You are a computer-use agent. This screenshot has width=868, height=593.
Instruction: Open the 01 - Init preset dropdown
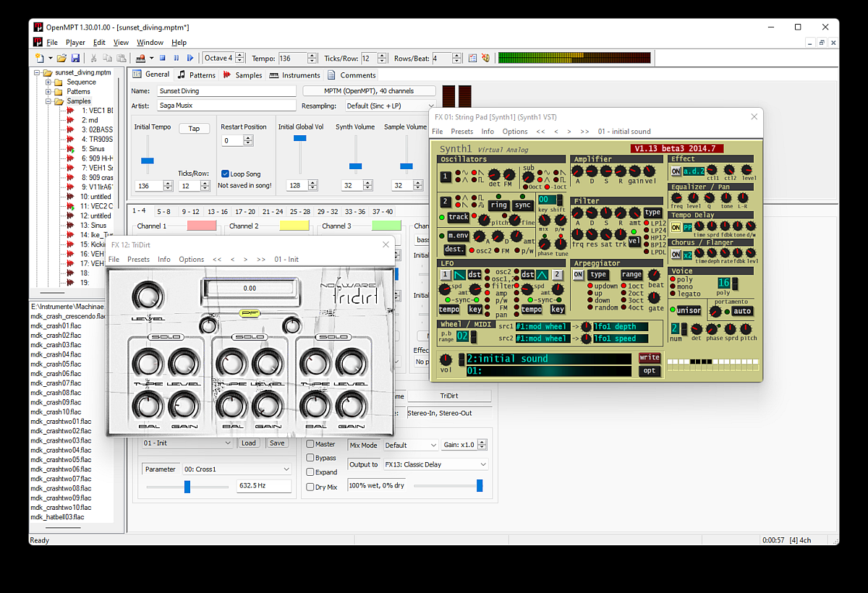[x=187, y=443]
